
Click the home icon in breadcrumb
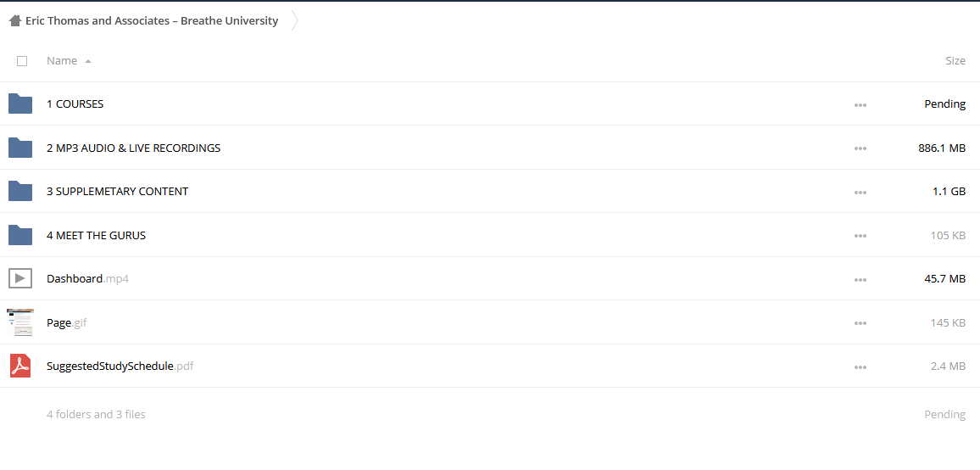coord(15,20)
